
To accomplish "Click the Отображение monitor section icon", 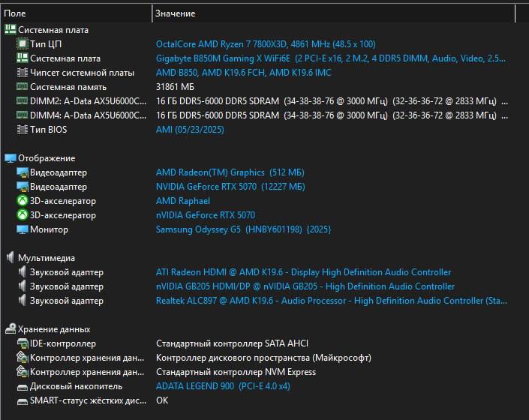I will (10, 158).
